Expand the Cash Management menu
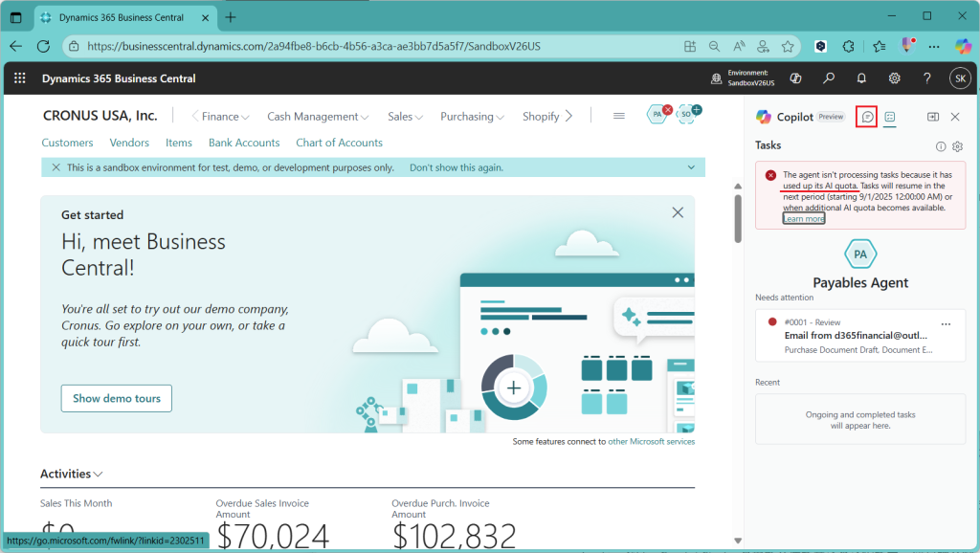 point(318,117)
